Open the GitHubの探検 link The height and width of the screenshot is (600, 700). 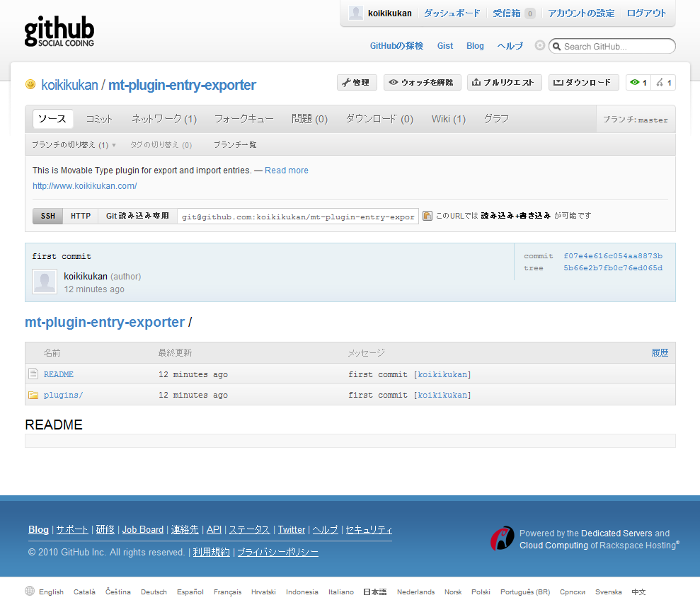(x=396, y=46)
